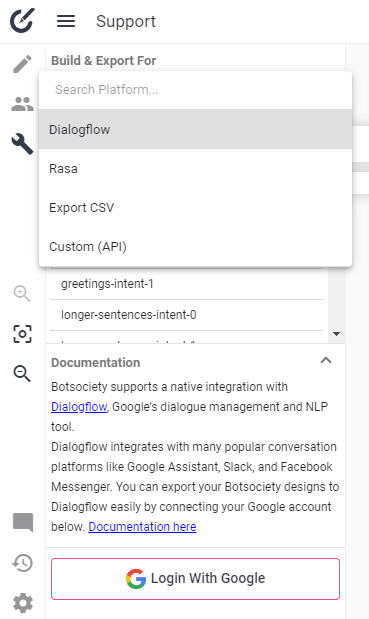
Task: Click the Support title text
Action: 126,21
